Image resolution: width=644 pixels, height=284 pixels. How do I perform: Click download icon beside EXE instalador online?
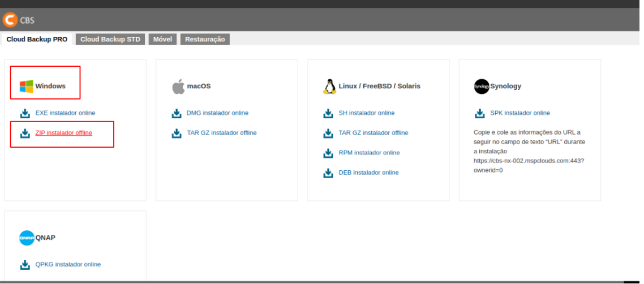point(25,113)
